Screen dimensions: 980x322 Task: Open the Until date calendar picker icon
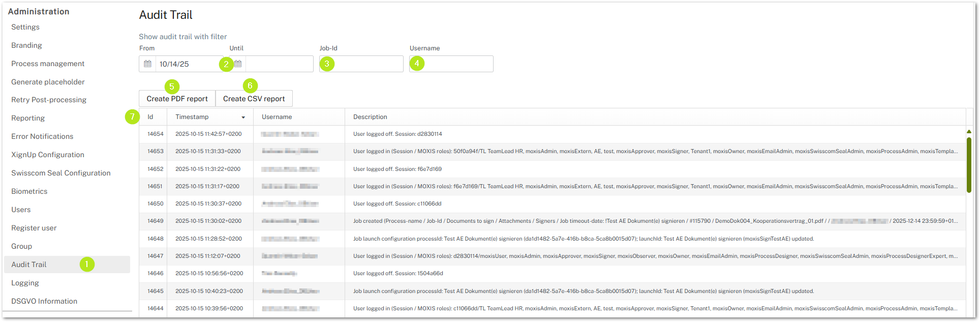(238, 64)
